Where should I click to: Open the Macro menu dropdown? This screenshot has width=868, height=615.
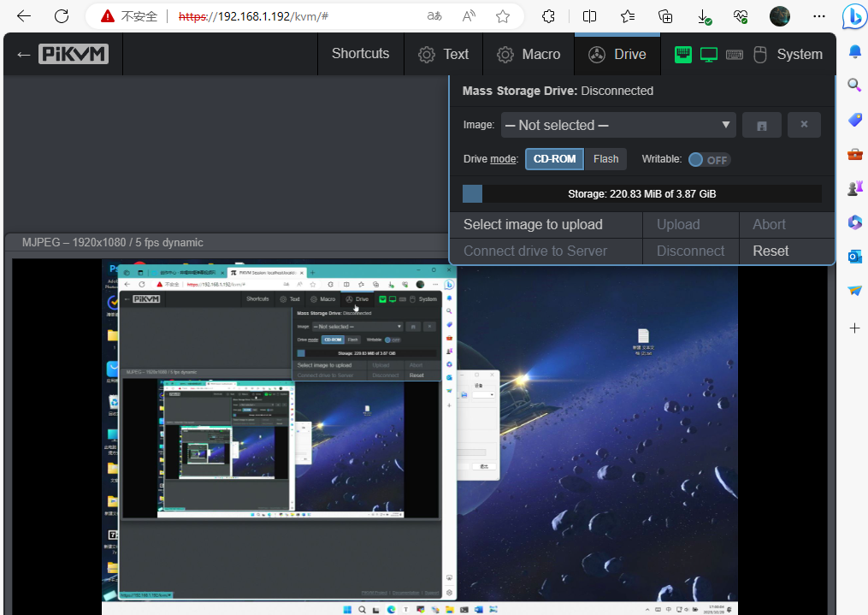[x=528, y=54]
